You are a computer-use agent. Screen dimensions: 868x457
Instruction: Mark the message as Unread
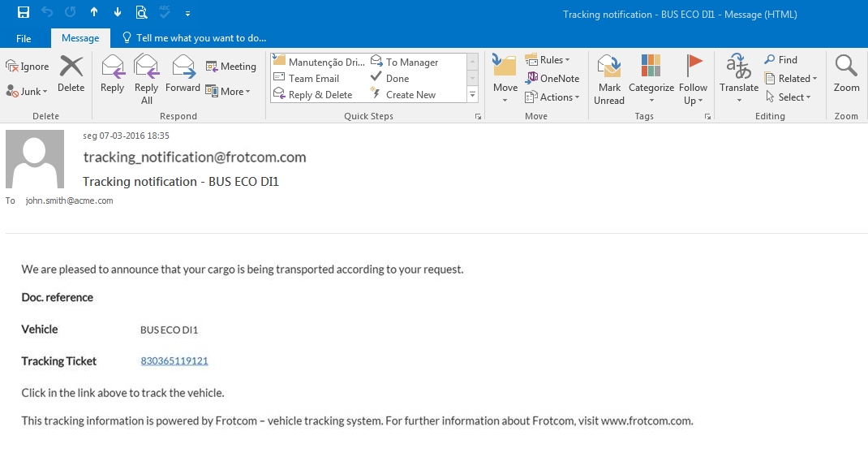(x=608, y=79)
